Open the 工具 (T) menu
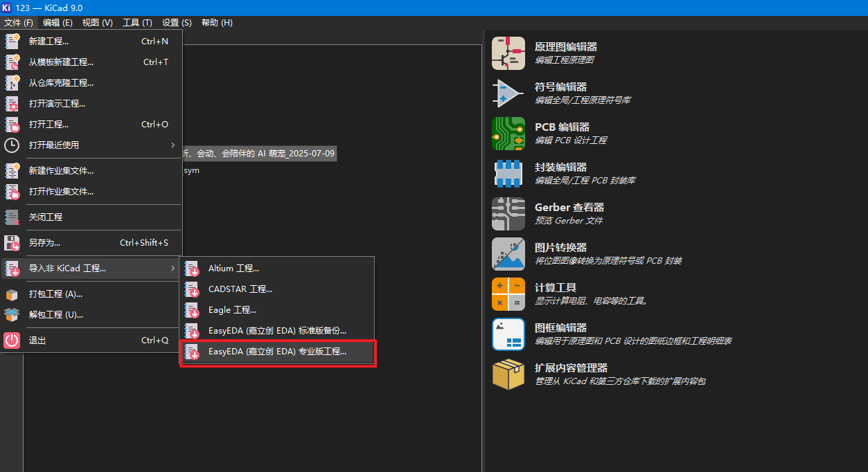This screenshot has height=472, width=868. click(137, 23)
